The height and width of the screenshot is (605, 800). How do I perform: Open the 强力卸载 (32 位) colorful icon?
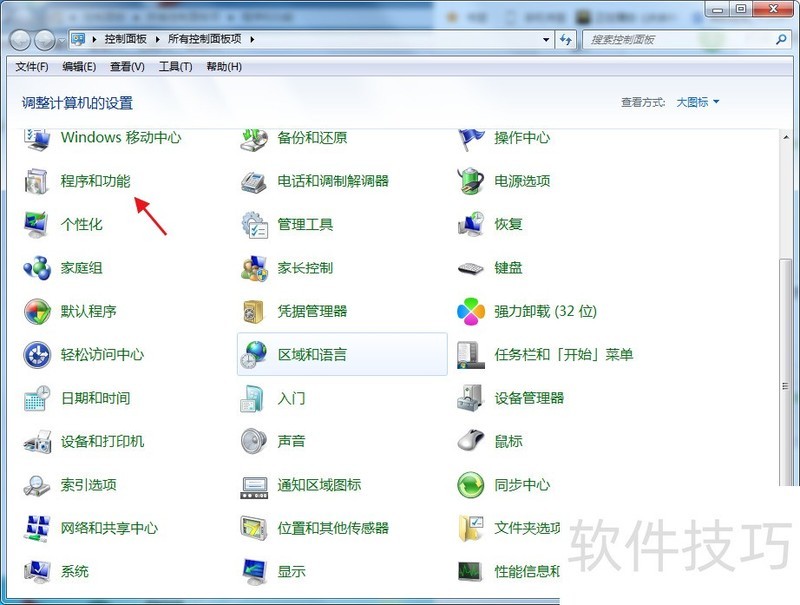tap(471, 311)
